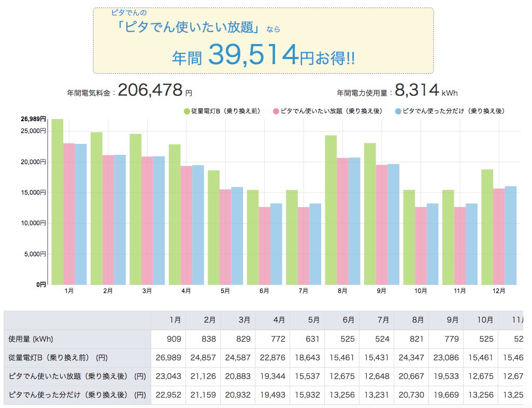The image size is (532, 408).
Task: Select the green bar for 1月
Action: tap(57, 202)
